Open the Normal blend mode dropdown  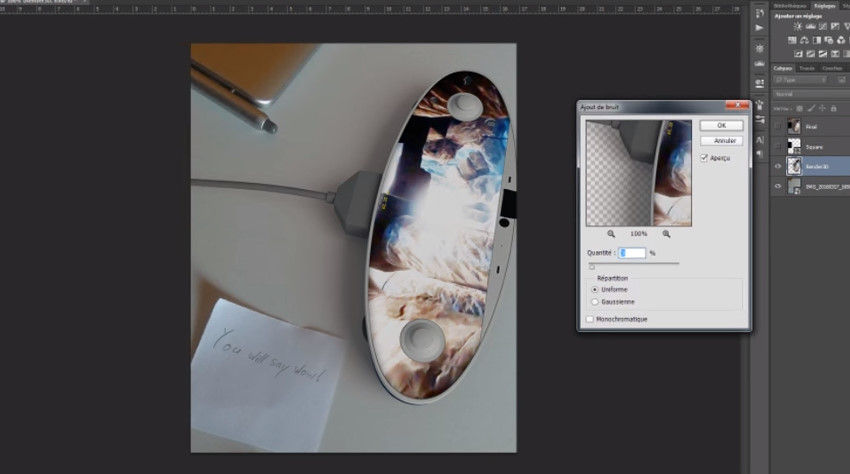point(812,94)
